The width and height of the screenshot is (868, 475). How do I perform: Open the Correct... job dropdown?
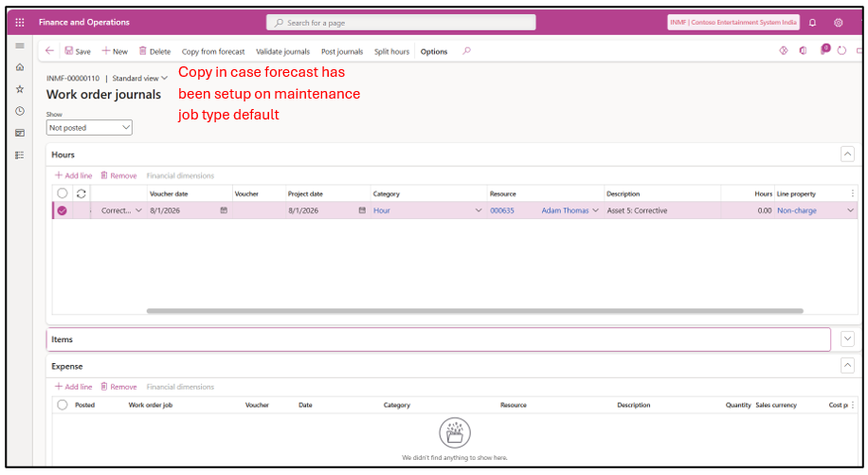[138, 210]
